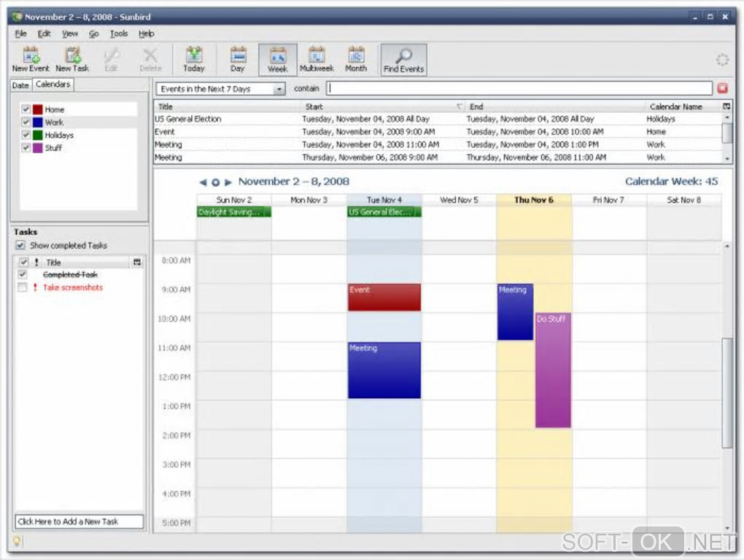The width and height of the screenshot is (744, 560).
Task: Disable Show completed Tasks checkbox
Action: pos(20,245)
